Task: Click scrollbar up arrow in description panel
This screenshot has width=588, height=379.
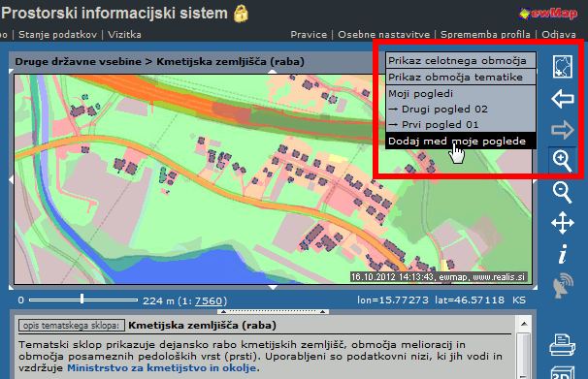Action: (x=524, y=324)
